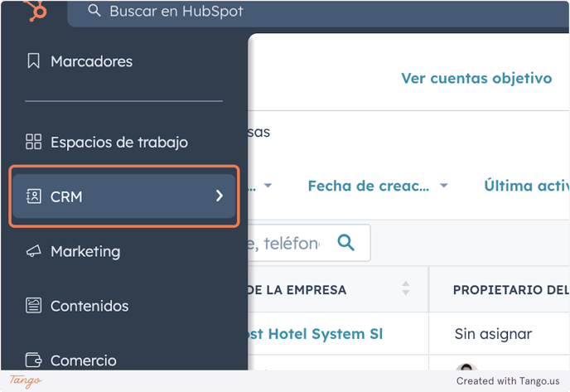Open the CRM sidebar menu

click(x=124, y=196)
